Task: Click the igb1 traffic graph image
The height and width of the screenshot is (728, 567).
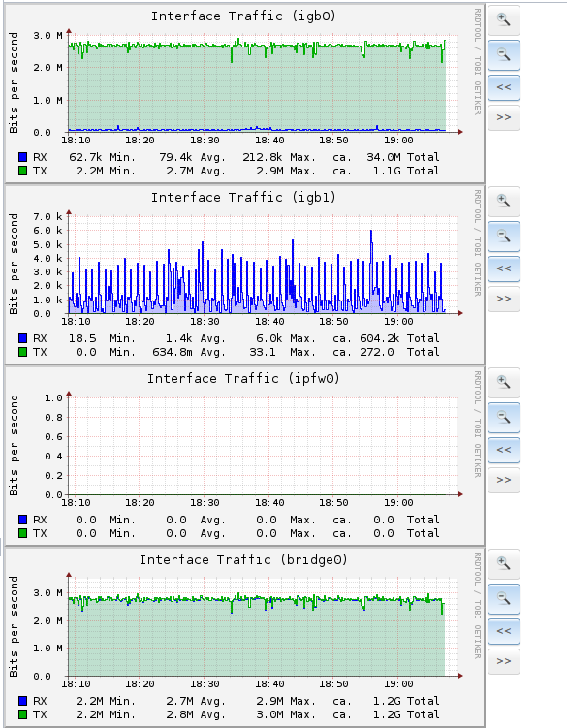Action: (244, 275)
